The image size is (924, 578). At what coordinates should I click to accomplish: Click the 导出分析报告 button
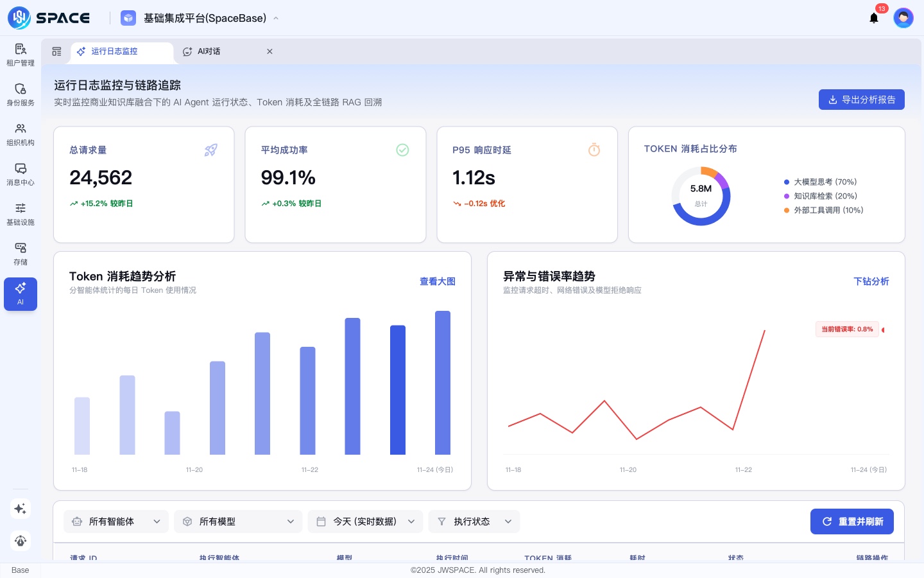tap(862, 100)
